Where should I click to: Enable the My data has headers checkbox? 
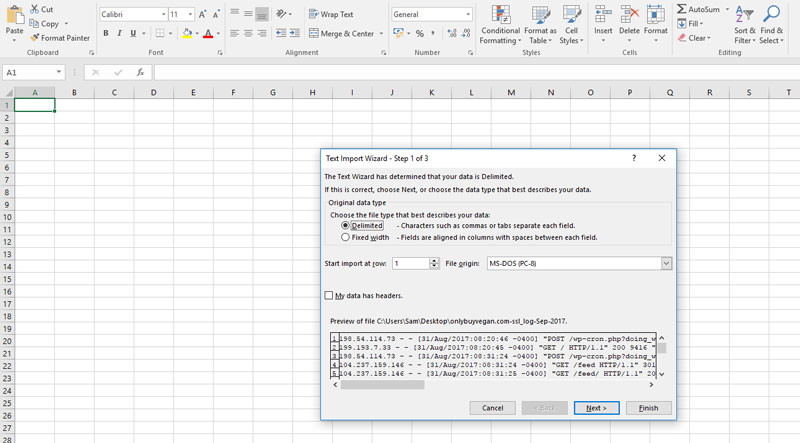tap(329, 296)
